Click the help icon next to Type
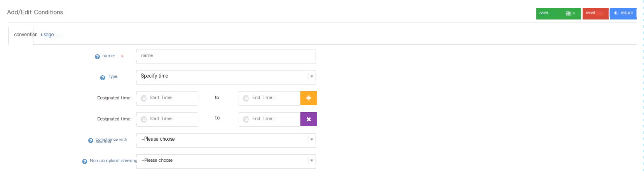The height and width of the screenshot is (173, 644). pos(103,78)
